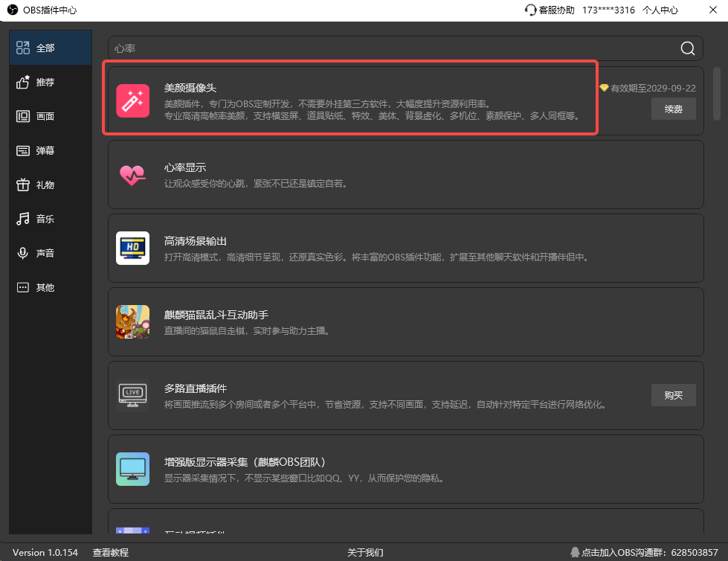The image size is (728, 561).
Task: Click the 全部 grid icon in sidebar
Action: (23, 48)
